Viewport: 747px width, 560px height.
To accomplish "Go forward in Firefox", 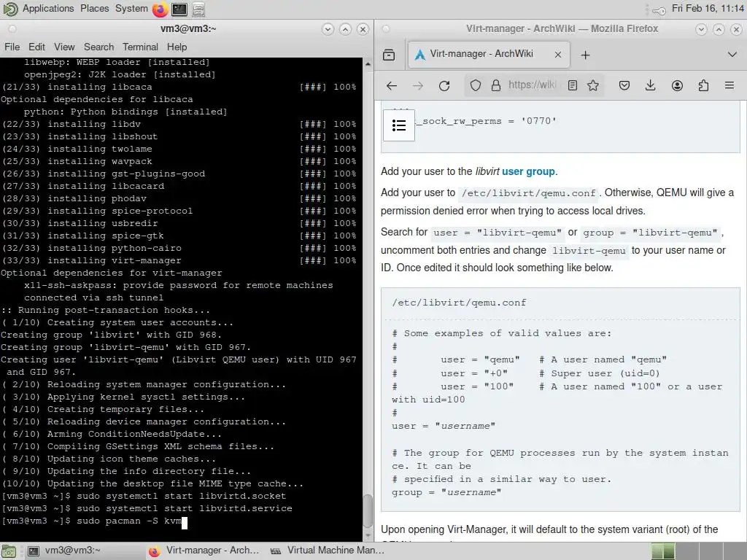I will point(418,86).
